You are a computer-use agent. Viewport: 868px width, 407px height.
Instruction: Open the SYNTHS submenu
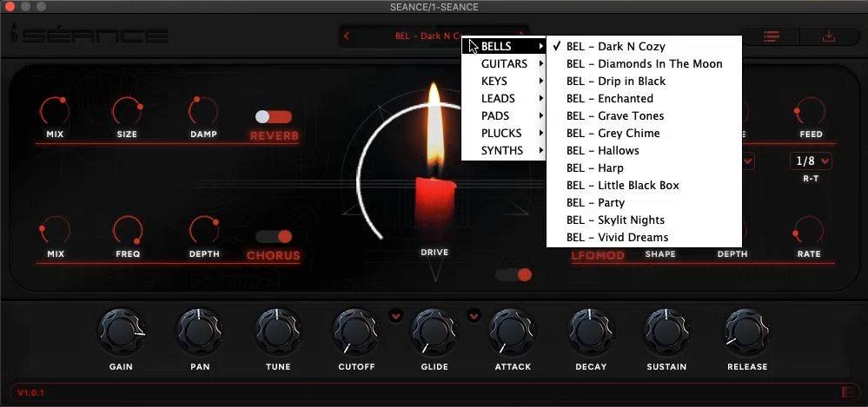point(504,150)
